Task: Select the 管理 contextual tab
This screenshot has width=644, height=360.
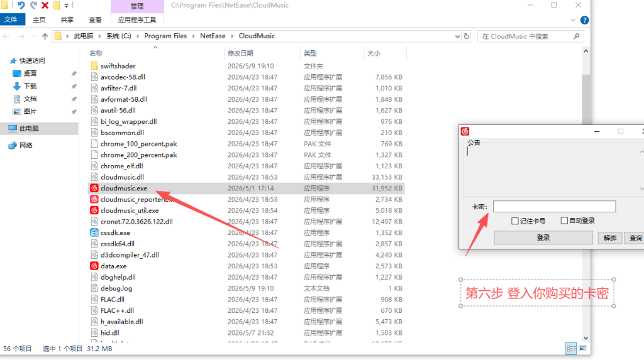Action: [x=137, y=6]
